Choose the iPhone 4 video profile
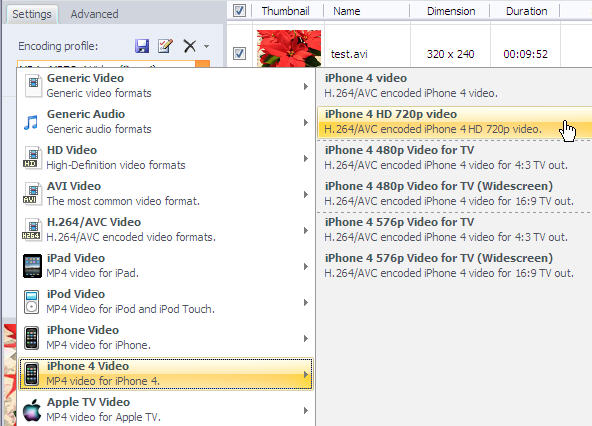Viewport: 592px width, 426px height. pos(454,86)
